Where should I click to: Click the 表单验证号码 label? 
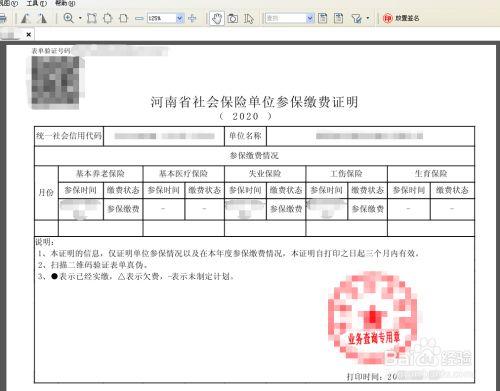click(x=51, y=51)
